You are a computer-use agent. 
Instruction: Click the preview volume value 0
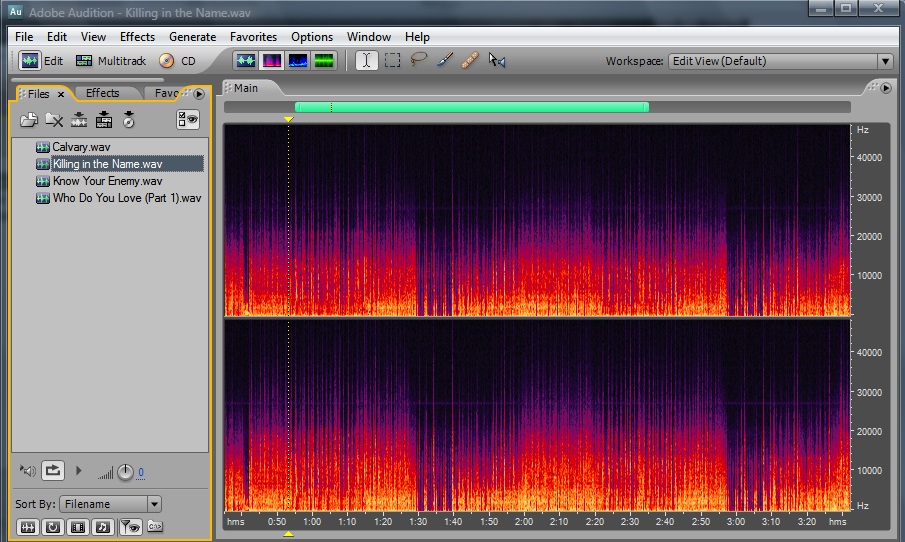tap(141, 472)
